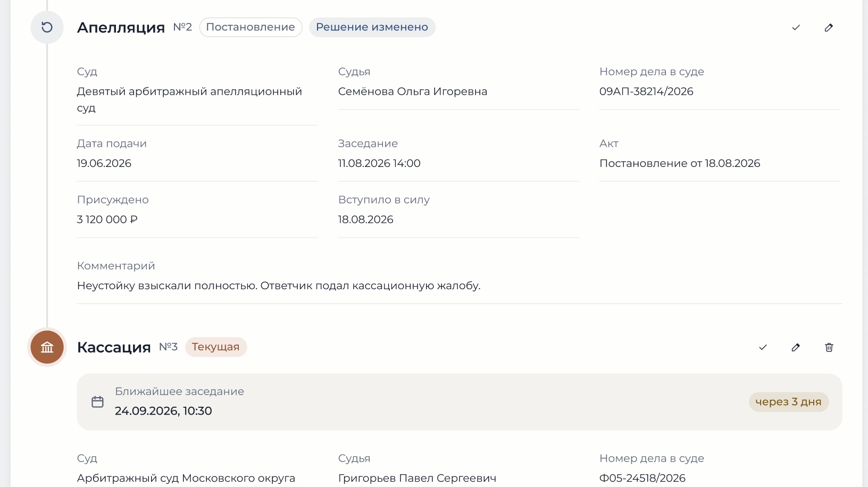Click the calendar icon in Ближайшее заседание
Screen dimensions: 868x487
click(97, 402)
